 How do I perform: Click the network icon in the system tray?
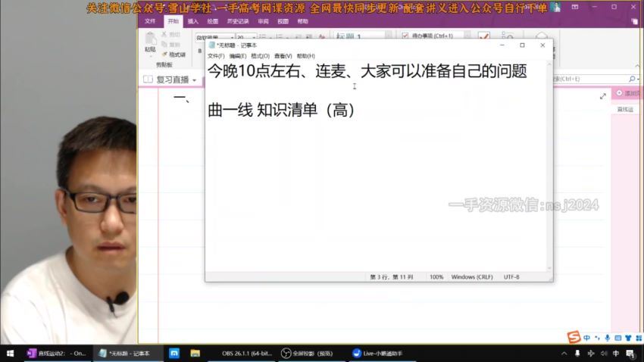tap(591, 354)
